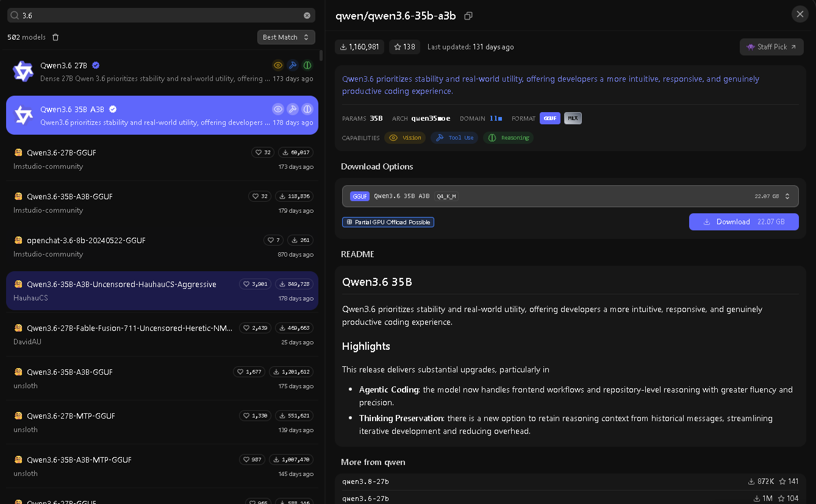Switch format to MLX
This screenshot has width=816, height=504.
[573, 118]
